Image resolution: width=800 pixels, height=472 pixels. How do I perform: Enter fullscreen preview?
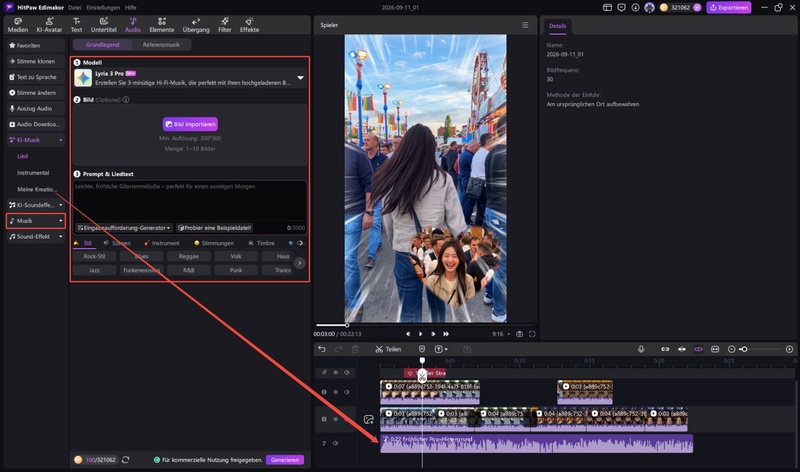point(532,334)
